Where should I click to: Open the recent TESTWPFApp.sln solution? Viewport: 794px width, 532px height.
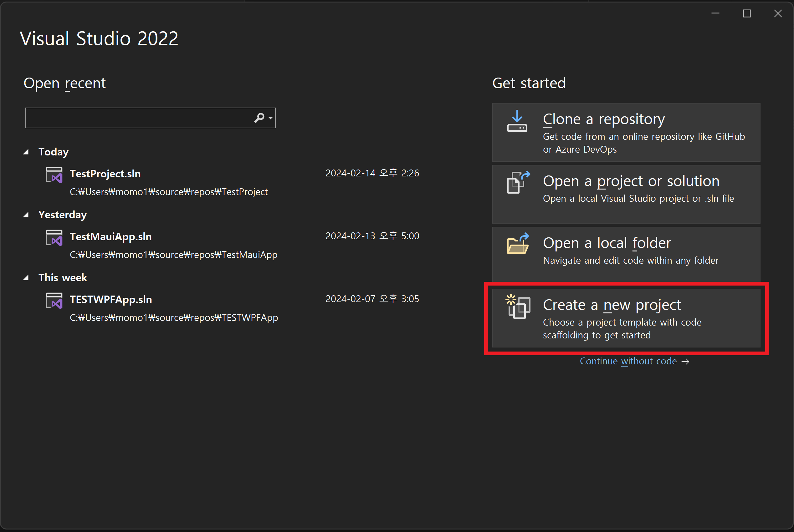pos(111,299)
